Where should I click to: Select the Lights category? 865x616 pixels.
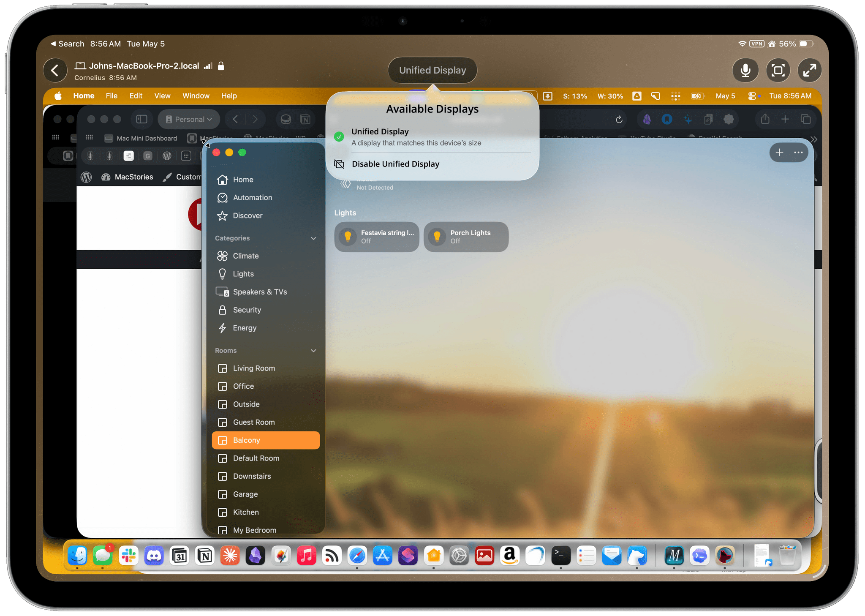point(266,274)
